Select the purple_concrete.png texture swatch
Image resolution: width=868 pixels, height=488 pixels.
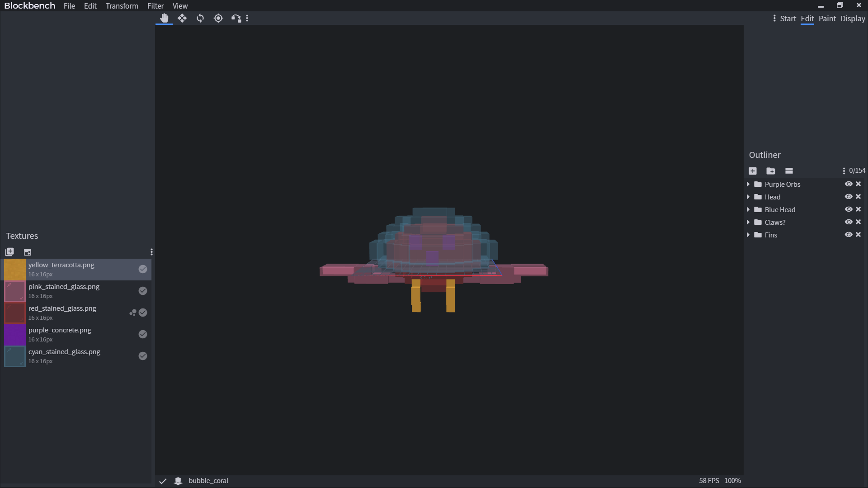click(x=15, y=335)
